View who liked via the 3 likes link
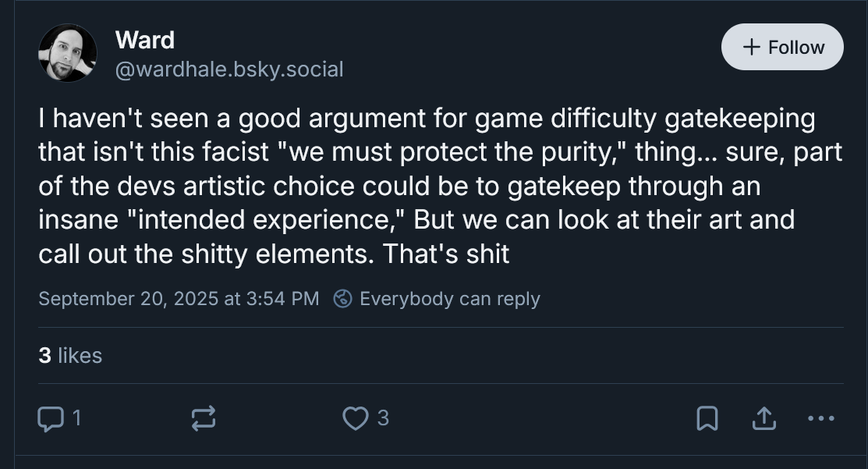The width and height of the screenshot is (868, 469). pyautogui.click(x=70, y=356)
